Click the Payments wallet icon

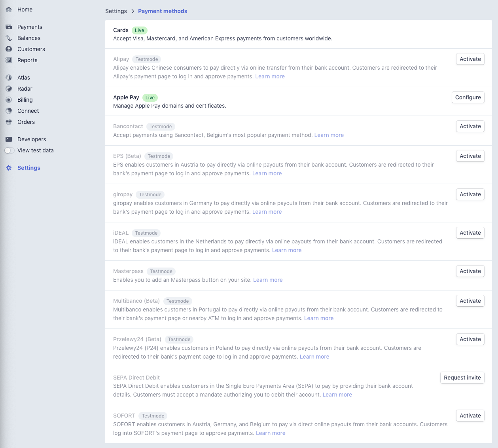9,27
